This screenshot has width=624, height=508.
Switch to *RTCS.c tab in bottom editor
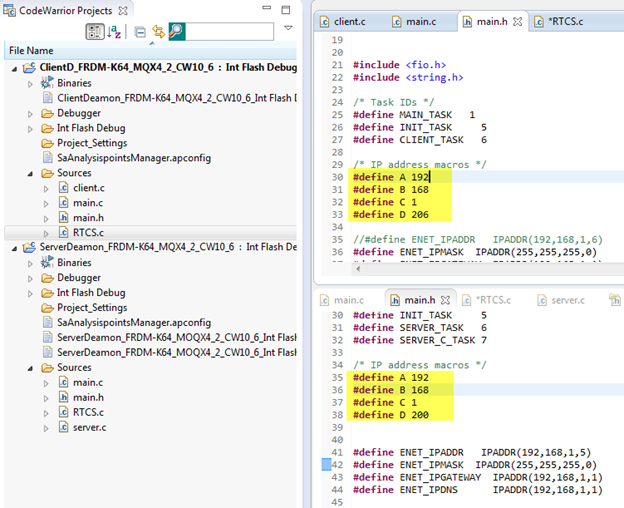coord(493,300)
